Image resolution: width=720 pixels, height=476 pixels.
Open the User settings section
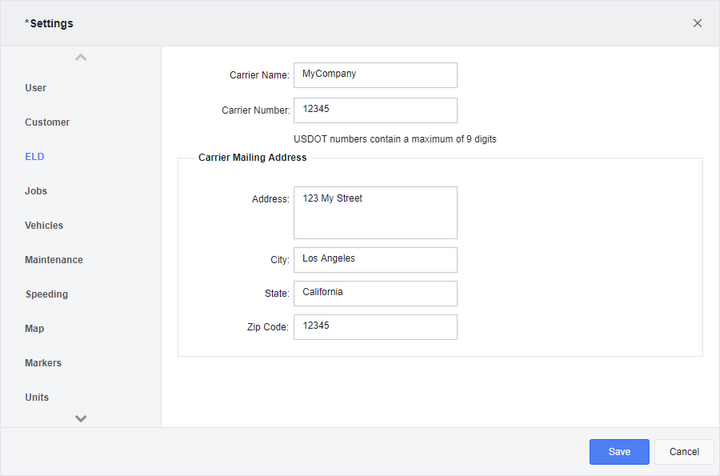[35, 88]
